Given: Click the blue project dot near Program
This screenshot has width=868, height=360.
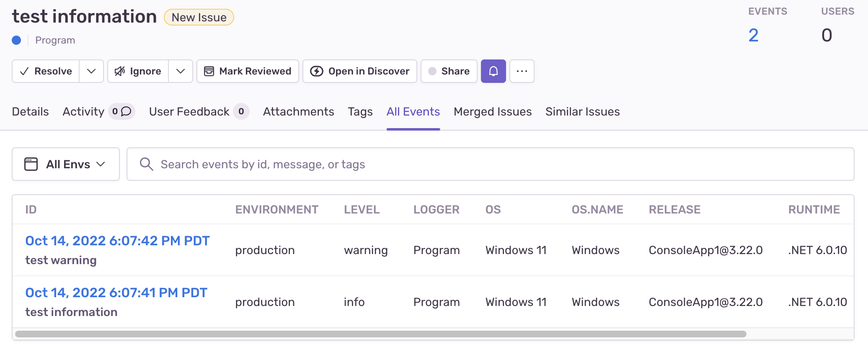Looking at the screenshot, I should pos(16,40).
